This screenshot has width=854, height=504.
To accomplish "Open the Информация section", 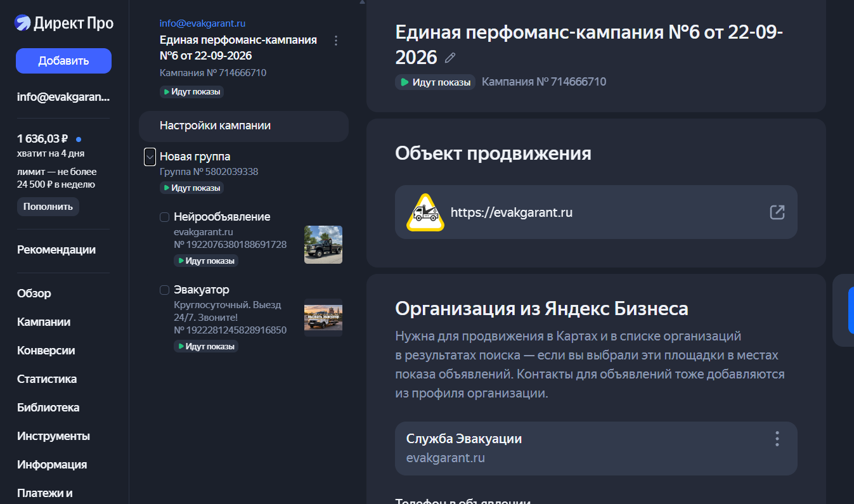I will (52, 465).
